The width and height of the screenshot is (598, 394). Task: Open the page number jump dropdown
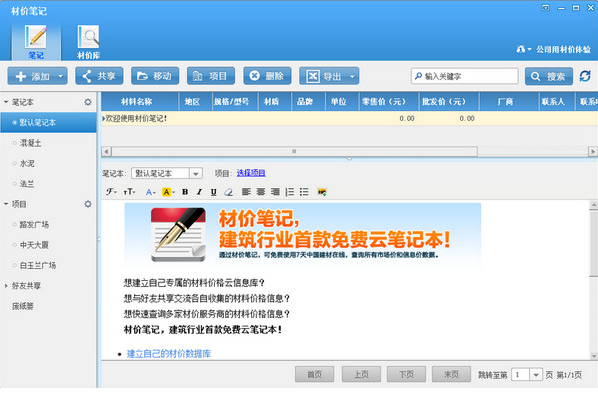tap(536, 375)
